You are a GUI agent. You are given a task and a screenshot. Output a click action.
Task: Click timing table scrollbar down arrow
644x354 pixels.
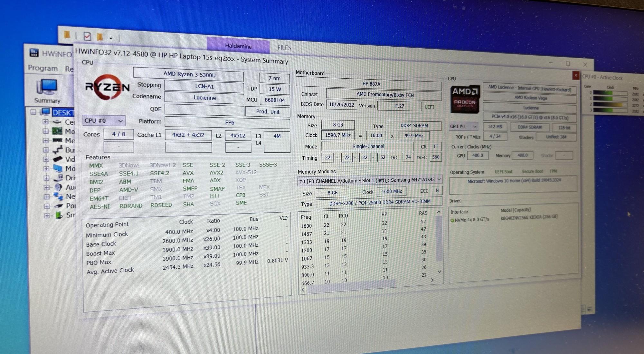click(x=439, y=272)
